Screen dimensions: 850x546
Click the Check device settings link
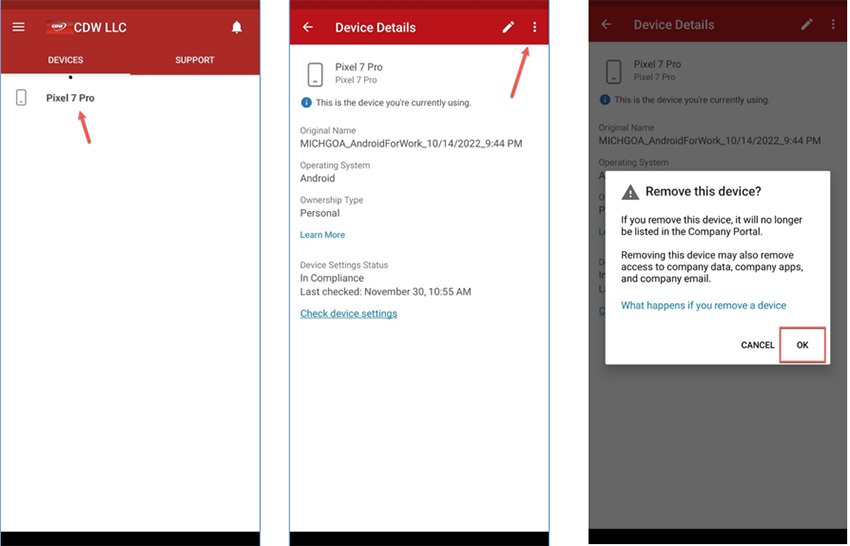(x=348, y=314)
